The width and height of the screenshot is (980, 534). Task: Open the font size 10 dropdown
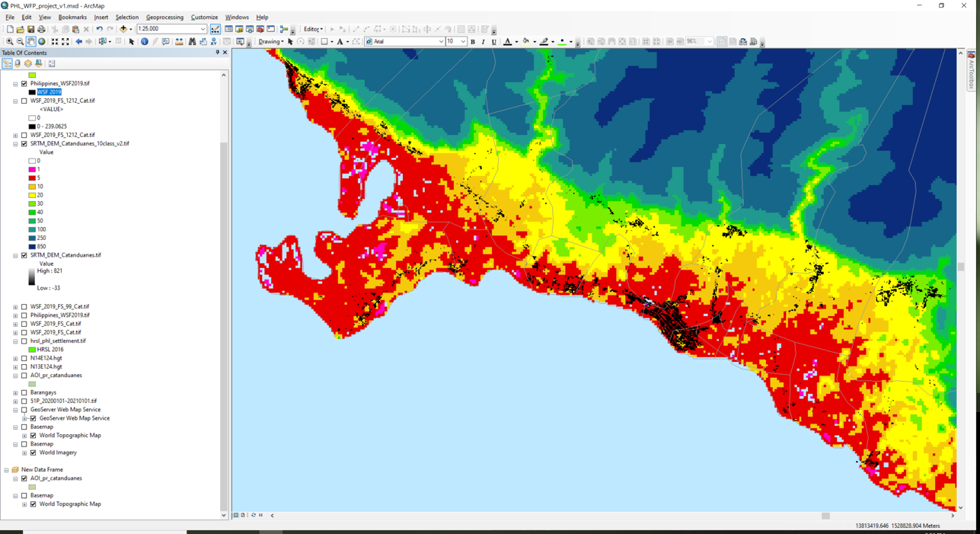pyautogui.click(x=463, y=42)
